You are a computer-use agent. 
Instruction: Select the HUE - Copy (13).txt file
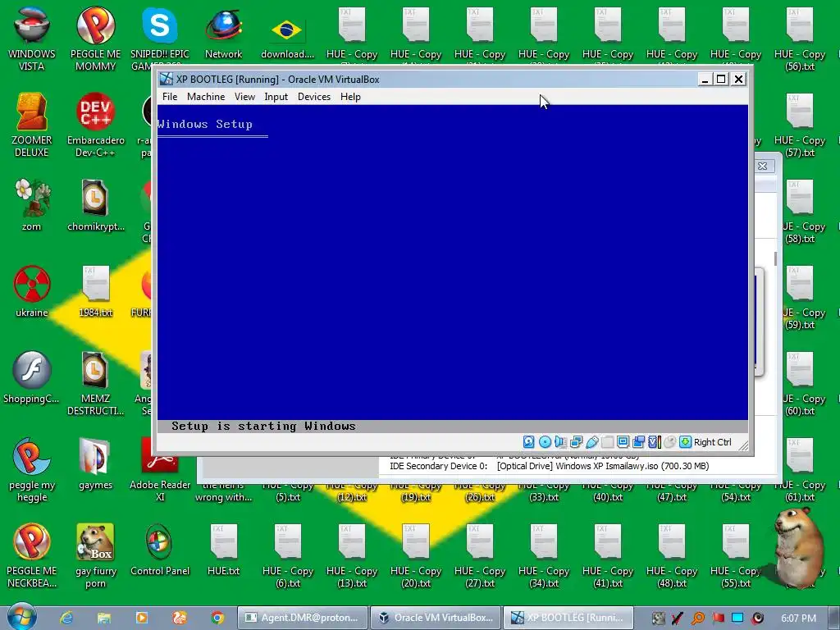(x=351, y=555)
